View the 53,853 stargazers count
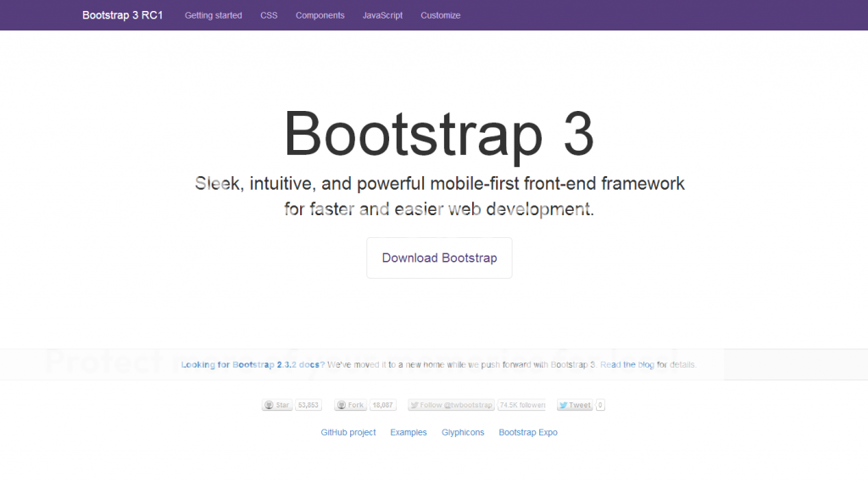Image resolution: width=868 pixels, height=482 pixels. pyautogui.click(x=309, y=405)
